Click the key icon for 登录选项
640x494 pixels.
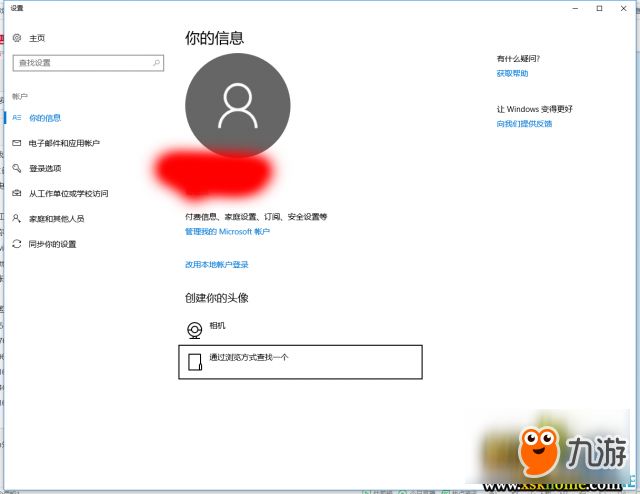point(16,169)
